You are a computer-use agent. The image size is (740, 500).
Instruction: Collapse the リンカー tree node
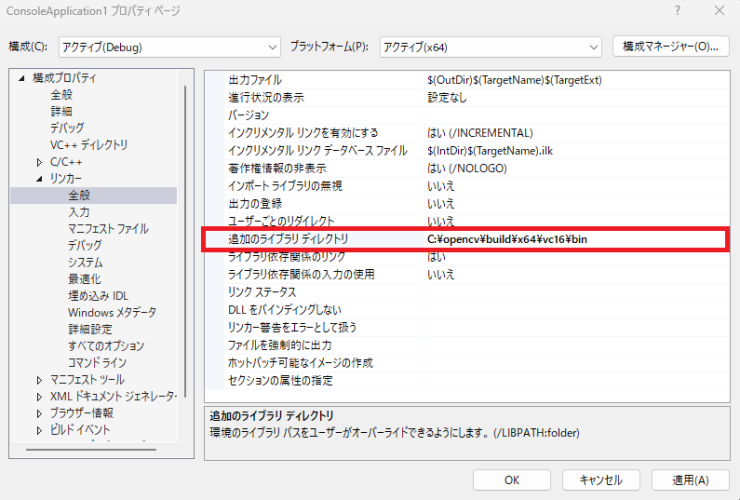click(x=40, y=179)
